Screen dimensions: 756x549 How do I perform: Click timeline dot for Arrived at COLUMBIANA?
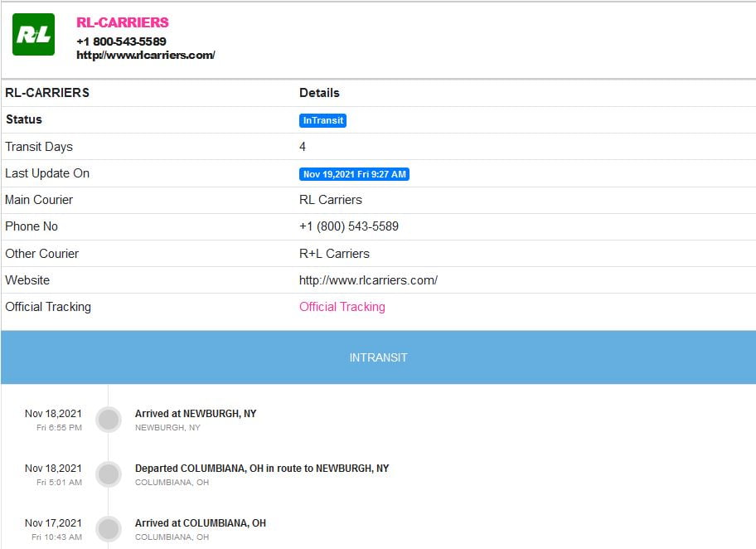[x=109, y=529]
